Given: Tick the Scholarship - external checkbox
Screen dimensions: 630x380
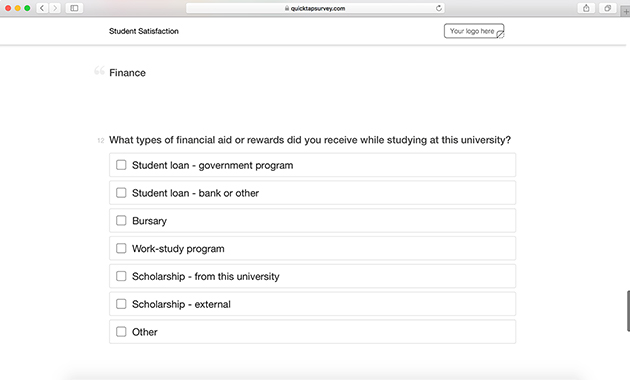Looking at the screenshot, I should tap(121, 304).
